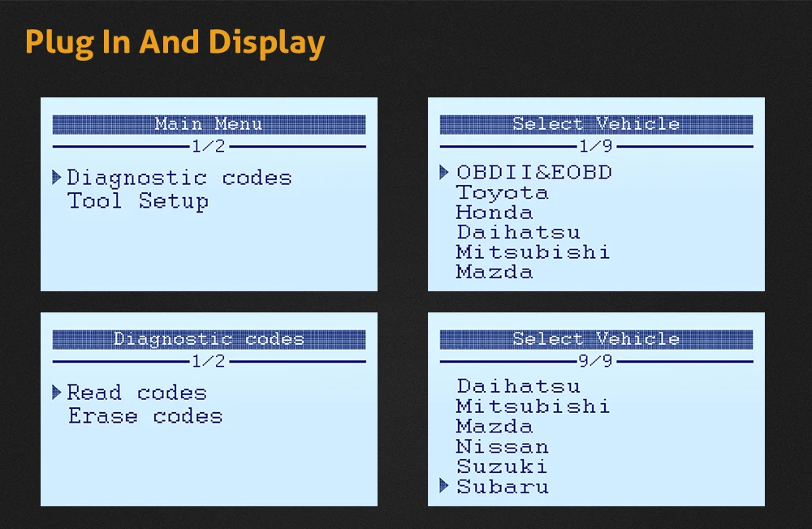Click the 1/9 page indicator
812x529 pixels.
point(596,147)
